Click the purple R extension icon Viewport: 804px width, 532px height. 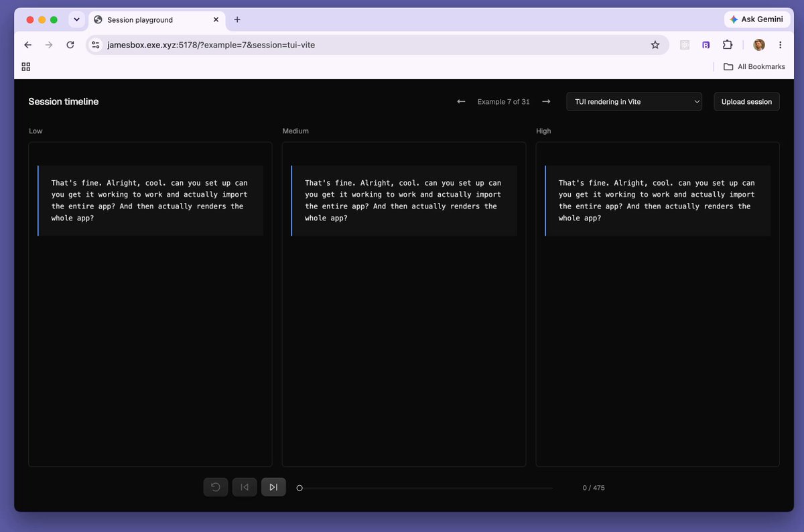(x=706, y=45)
